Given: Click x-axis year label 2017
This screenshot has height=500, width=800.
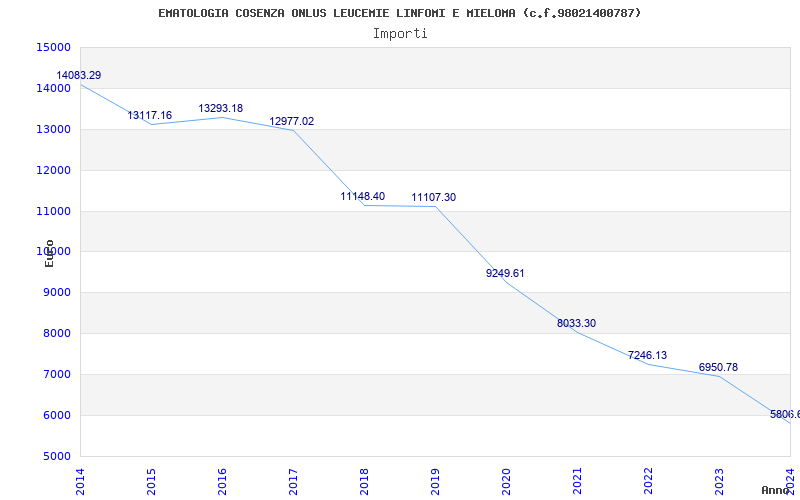Looking at the screenshot, I should (x=293, y=481).
